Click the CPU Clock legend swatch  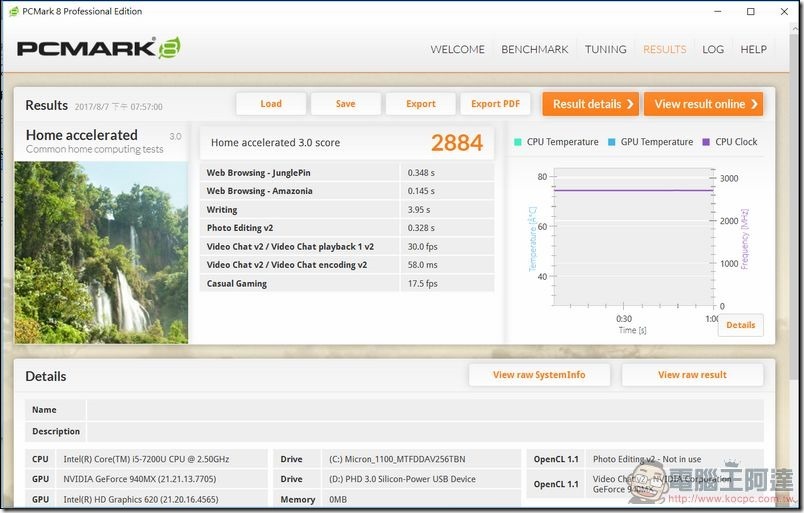point(706,142)
